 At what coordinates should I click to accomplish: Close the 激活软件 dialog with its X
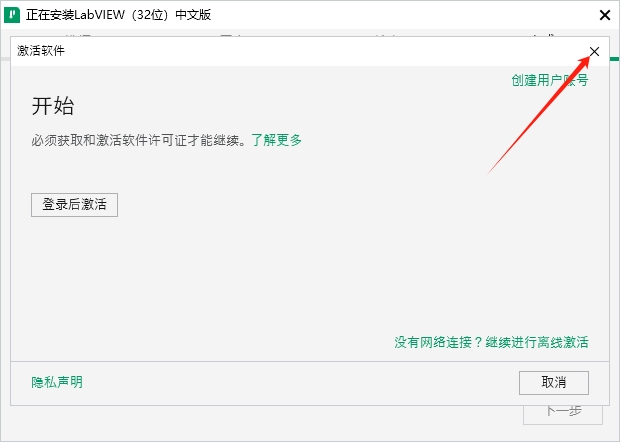594,51
